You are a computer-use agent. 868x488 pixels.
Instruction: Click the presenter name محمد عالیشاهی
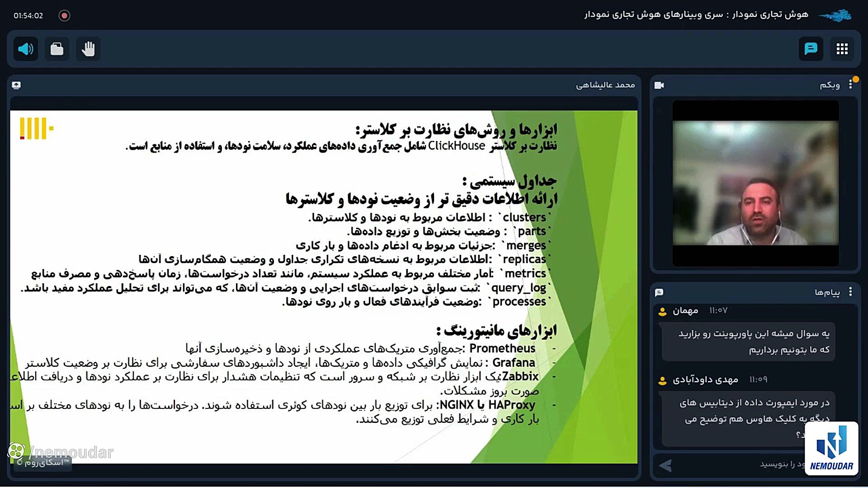[x=605, y=85]
